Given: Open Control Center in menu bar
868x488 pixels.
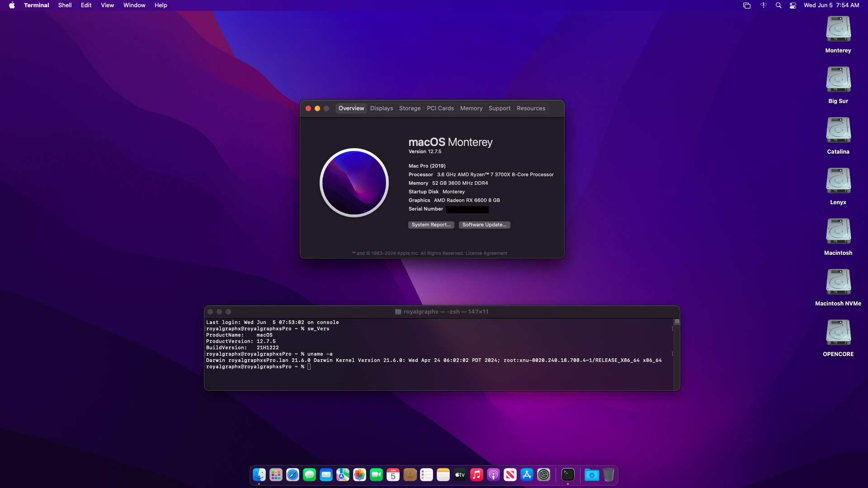Looking at the screenshot, I should pos(793,5).
